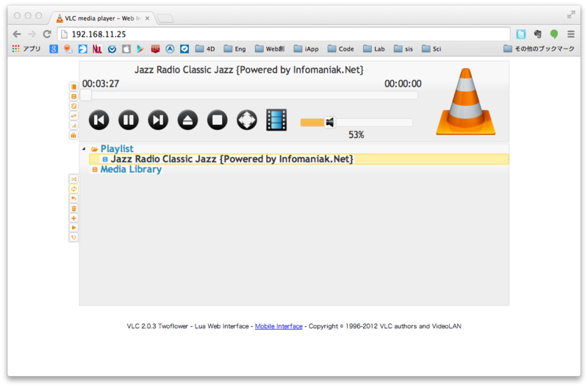Click the 00:00:00 total time
The width and height of the screenshot is (588, 387).
click(403, 84)
